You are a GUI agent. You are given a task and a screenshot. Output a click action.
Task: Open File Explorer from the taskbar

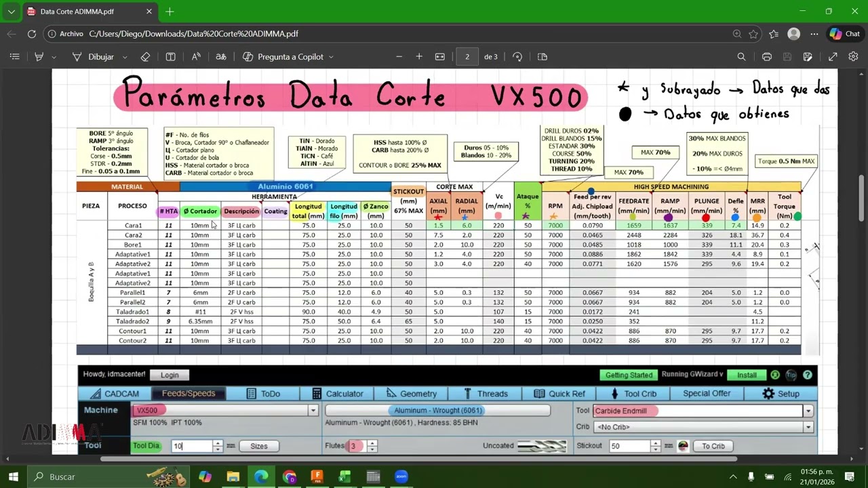click(x=233, y=476)
